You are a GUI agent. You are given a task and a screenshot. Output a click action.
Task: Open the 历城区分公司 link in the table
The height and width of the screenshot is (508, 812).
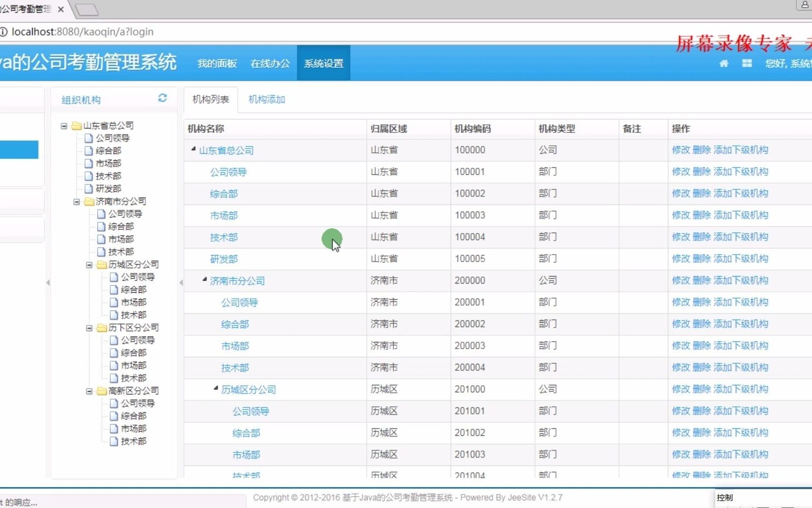(249, 390)
